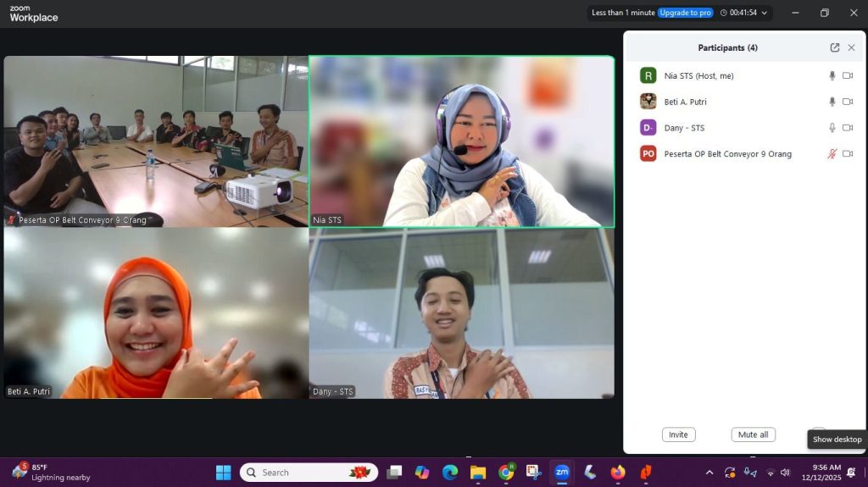Open Zoom from the taskbar
This screenshot has width=868, height=487.
coord(562,473)
